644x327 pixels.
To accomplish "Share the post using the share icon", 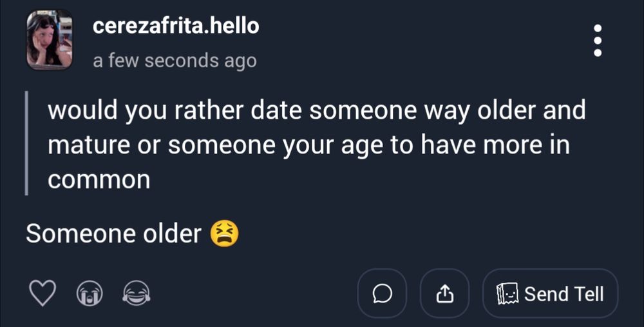I will (x=444, y=294).
